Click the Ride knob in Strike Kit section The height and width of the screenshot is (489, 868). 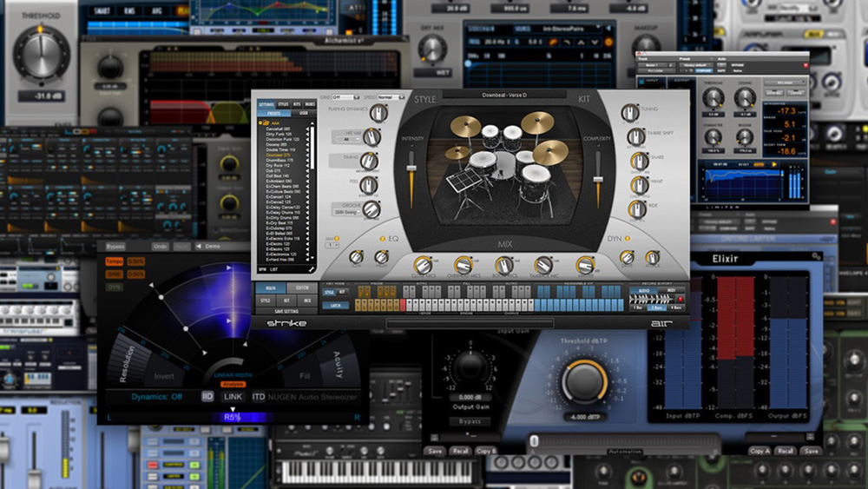[x=636, y=209]
